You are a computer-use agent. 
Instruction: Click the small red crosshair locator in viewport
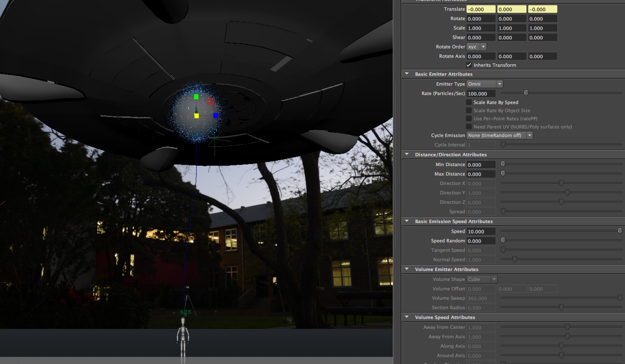pyautogui.click(x=185, y=220)
